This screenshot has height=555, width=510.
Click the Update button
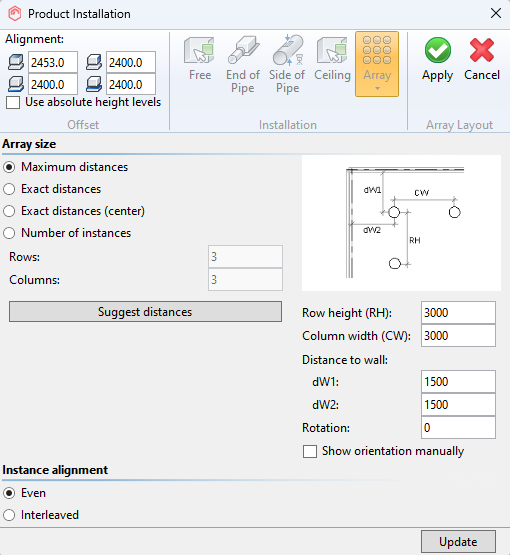pos(458,542)
